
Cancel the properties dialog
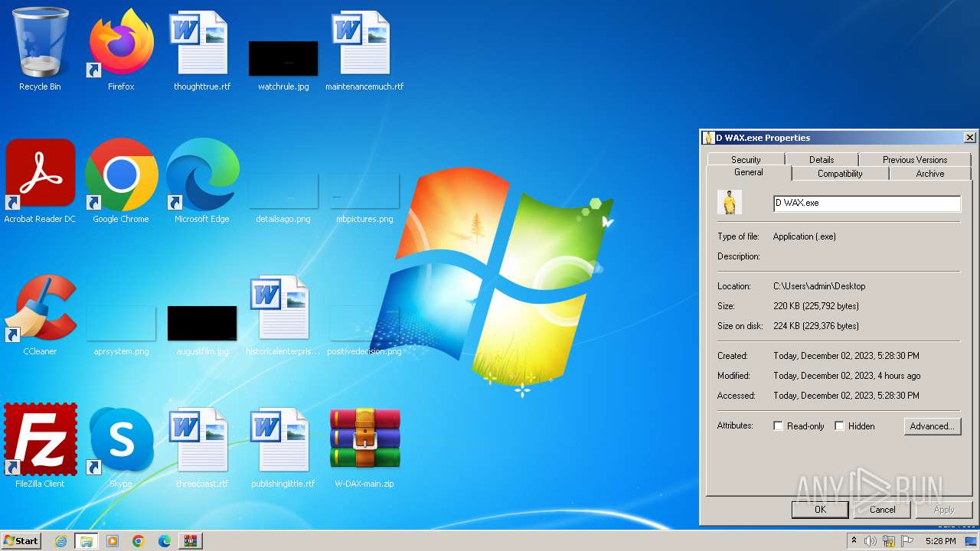coord(882,510)
